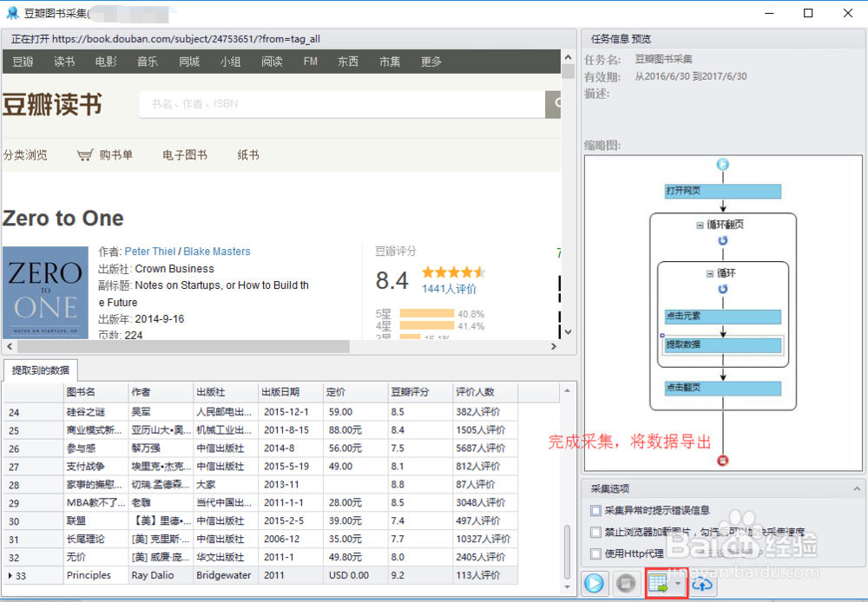868x602 pixels.
Task: Collapse the inner 循环 loop box
Action: 710,273
